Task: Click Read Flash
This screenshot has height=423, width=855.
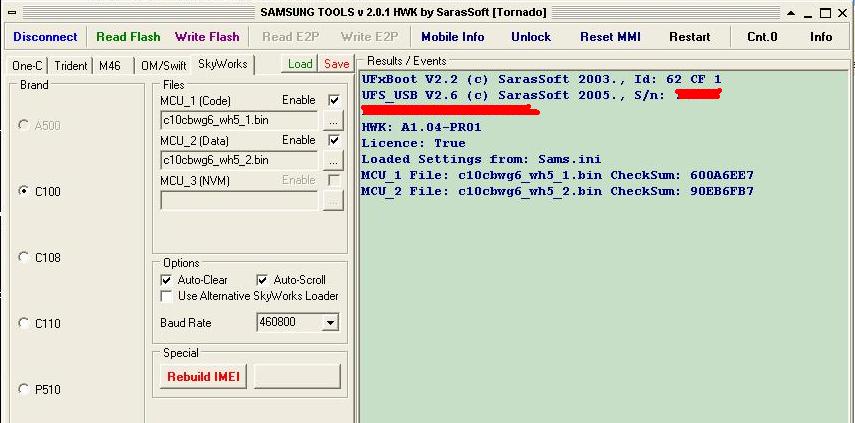Action: (x=128, y=37)
